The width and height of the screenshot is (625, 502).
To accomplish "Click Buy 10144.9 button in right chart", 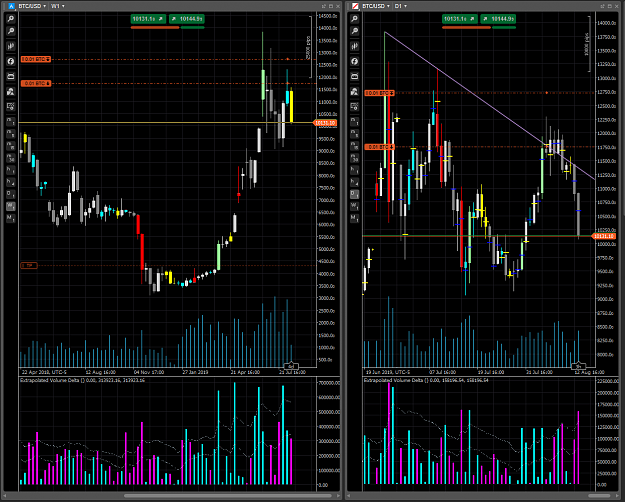I will 498,19.
